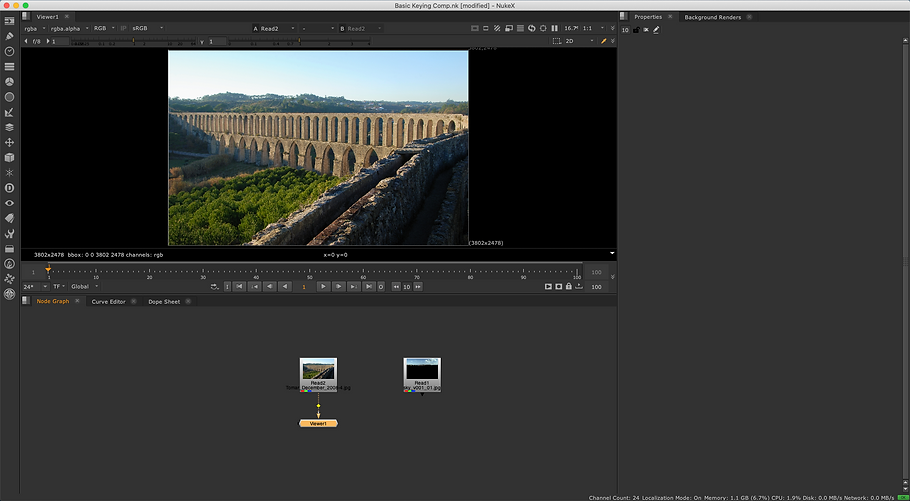Open the MetaData nodes tag icon
910x501 pixels.
click(x=9, y=218)
